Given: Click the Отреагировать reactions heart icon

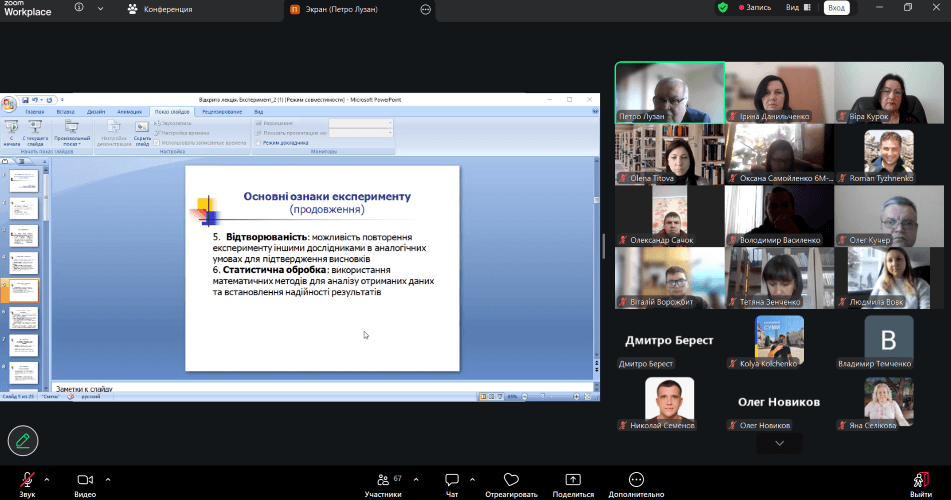Looking at the screenshot, I should coord(511,480).
